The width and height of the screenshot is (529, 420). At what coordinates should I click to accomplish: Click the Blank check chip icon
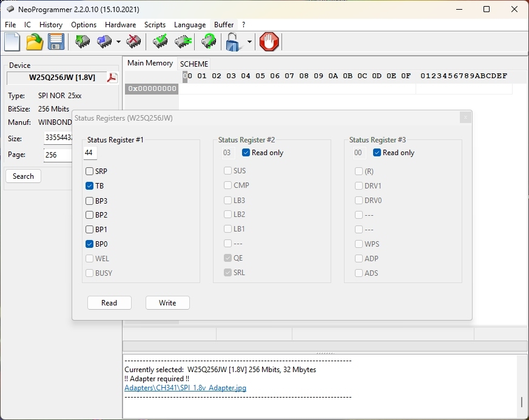click(x=183, y=42)
